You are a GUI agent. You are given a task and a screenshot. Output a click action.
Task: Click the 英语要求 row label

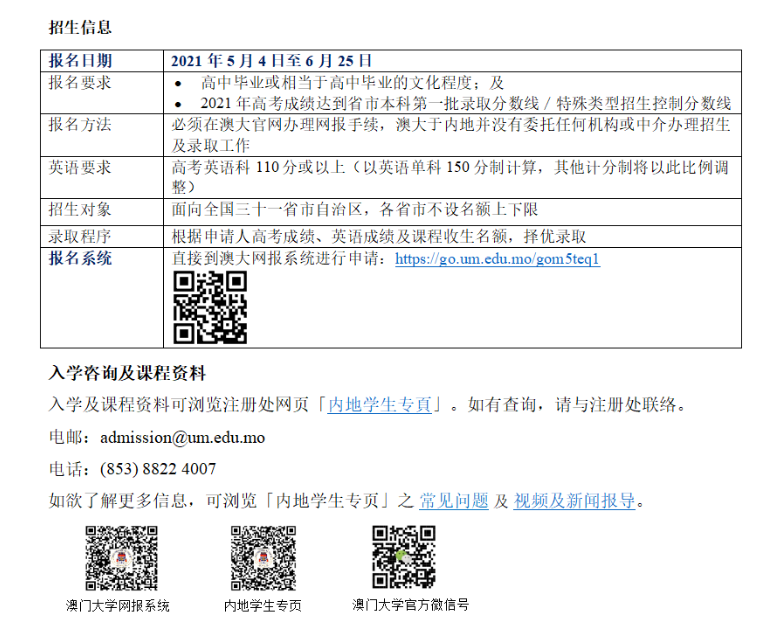[80, 167]
